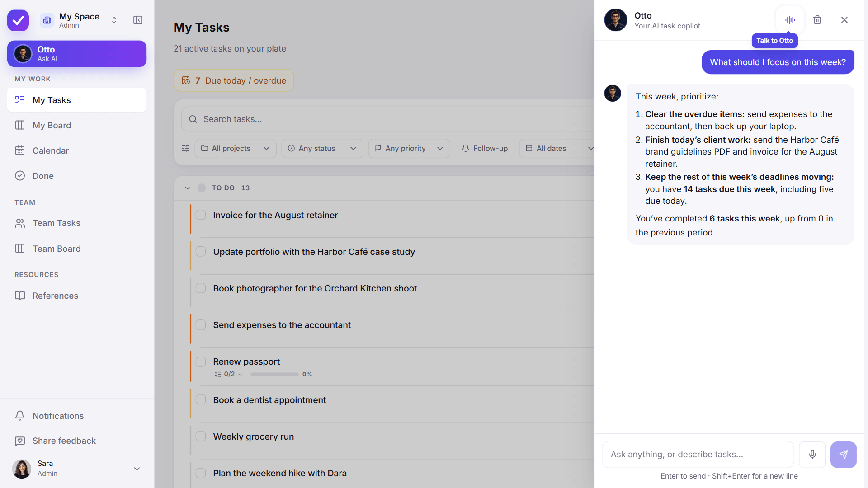
Task: Open the Done list
Action: (77, 176)
